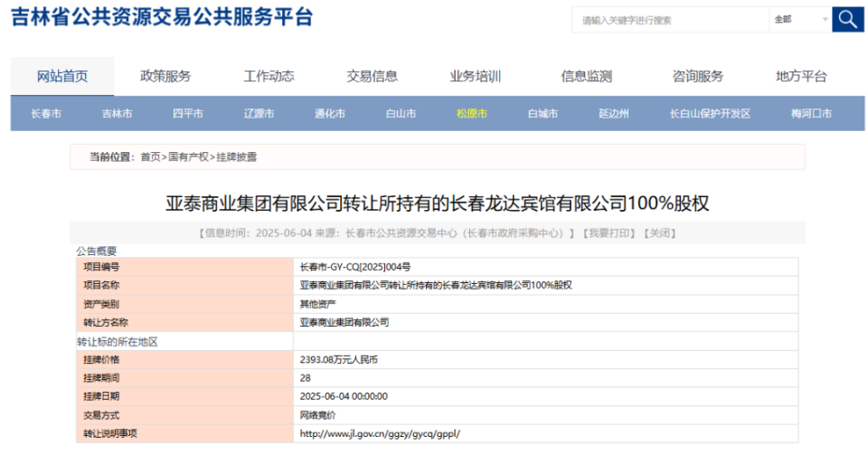Open the 业务培训 menu
The image size is (868, 465).
click(476, 76)
